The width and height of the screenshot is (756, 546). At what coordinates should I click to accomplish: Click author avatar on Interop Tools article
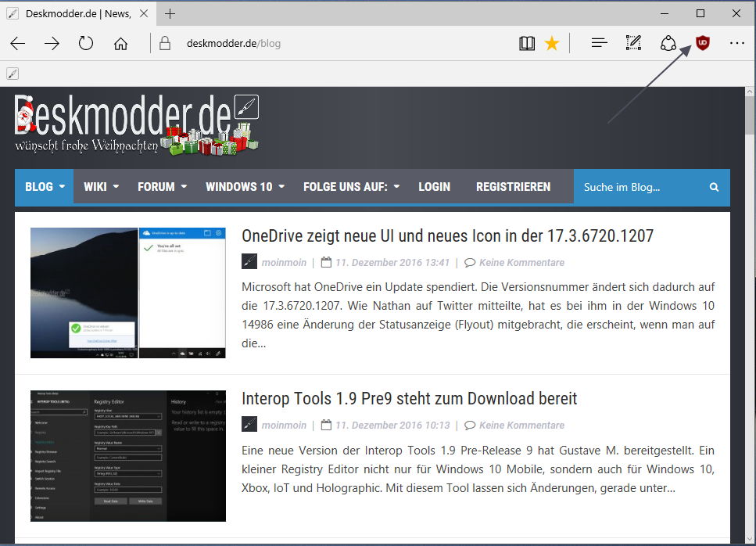click(249, 424)
